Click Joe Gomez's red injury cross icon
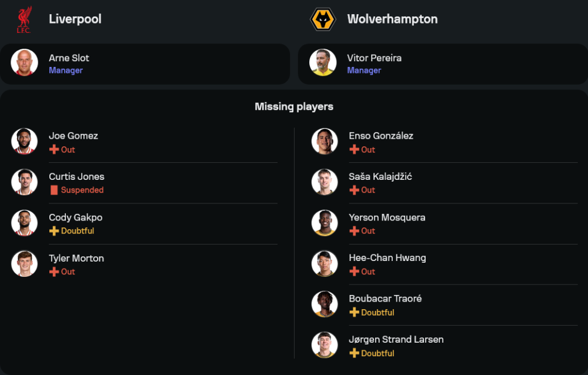 click(54, 150)
